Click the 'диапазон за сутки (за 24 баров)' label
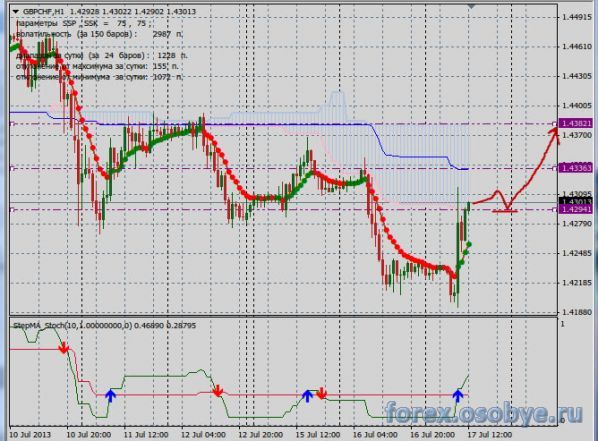 [102, 55]
